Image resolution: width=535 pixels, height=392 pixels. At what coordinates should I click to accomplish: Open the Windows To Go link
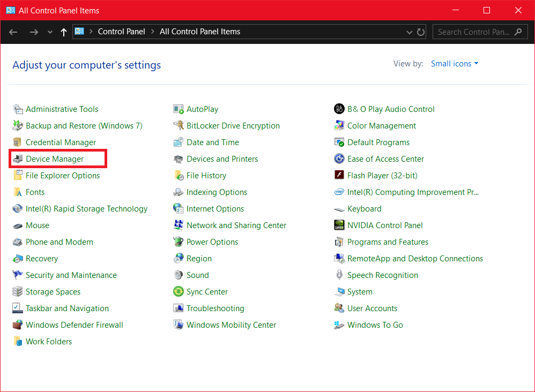click(x=375, y=325)
